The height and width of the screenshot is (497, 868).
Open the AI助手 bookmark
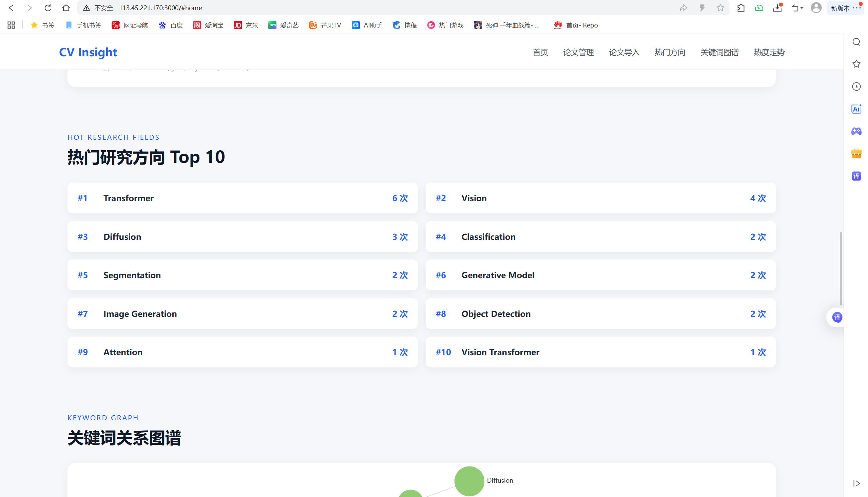(x=367, y=25)
